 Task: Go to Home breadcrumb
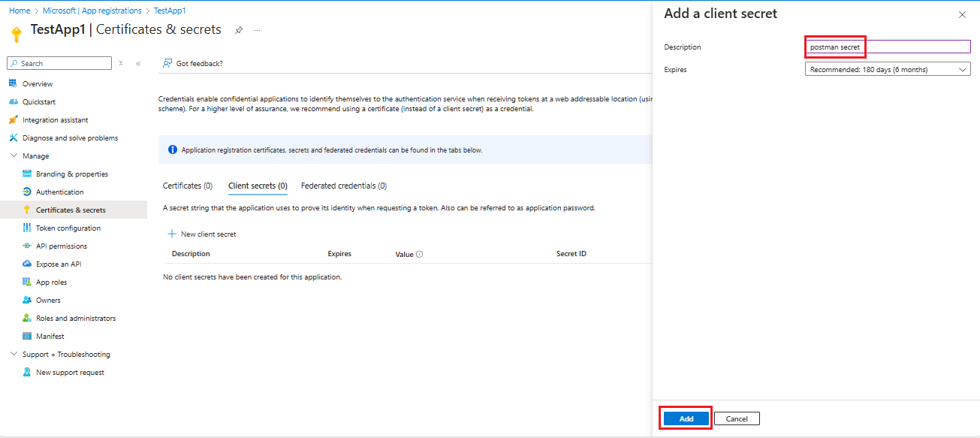[x=20, y=11]
